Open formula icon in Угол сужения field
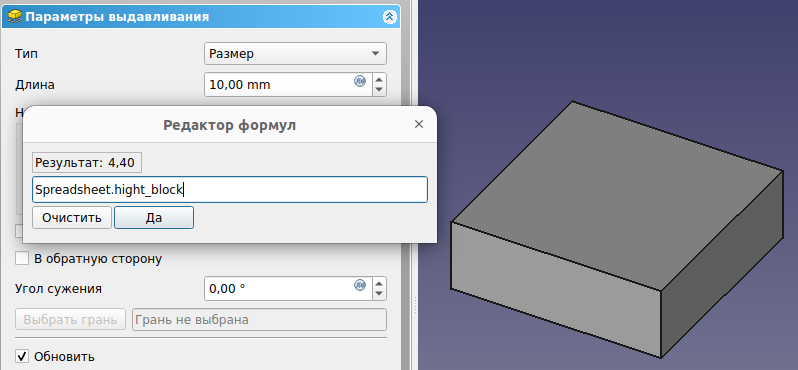This screenshot has width=798, height=370. (x=360, y=285)
